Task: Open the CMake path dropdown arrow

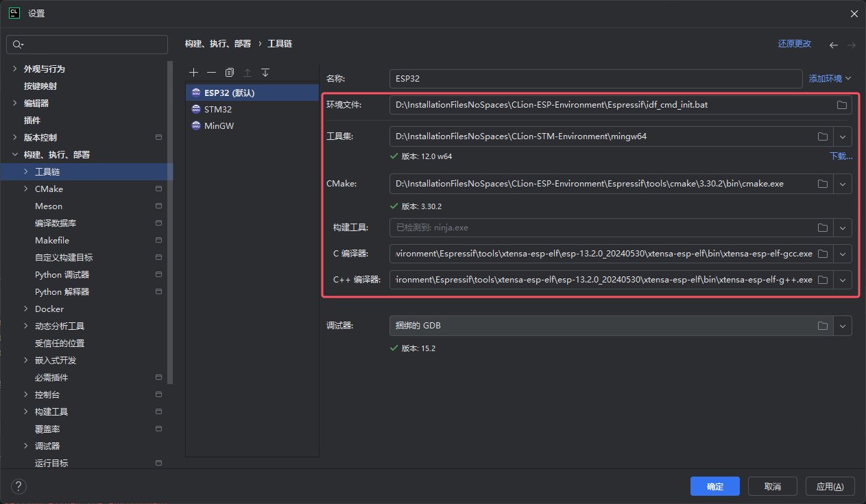Action: point(843,184)
